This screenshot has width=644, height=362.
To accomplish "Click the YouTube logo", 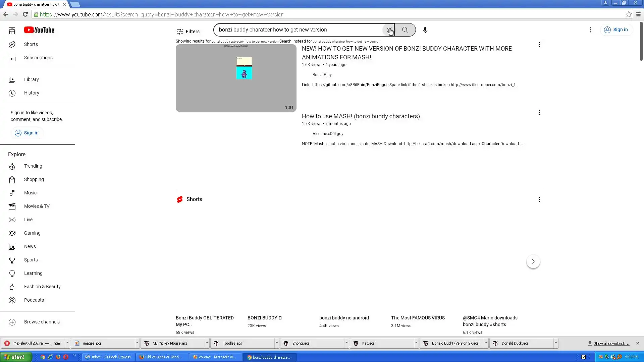I will (39, 30).
